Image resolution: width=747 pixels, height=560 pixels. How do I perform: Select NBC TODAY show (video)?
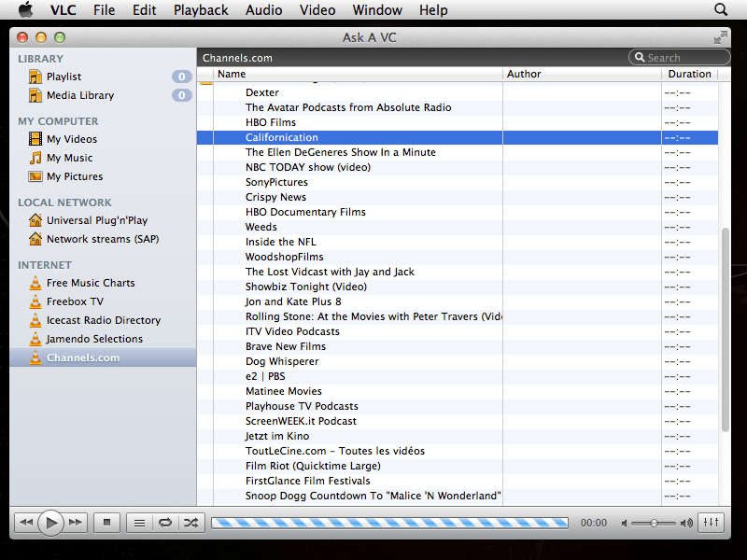458,167
